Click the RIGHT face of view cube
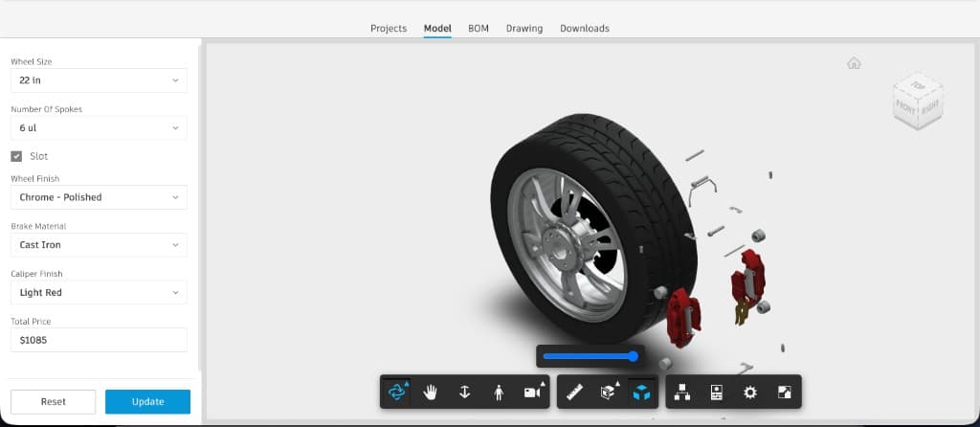The image size is (980, 427). click(931, 106)
